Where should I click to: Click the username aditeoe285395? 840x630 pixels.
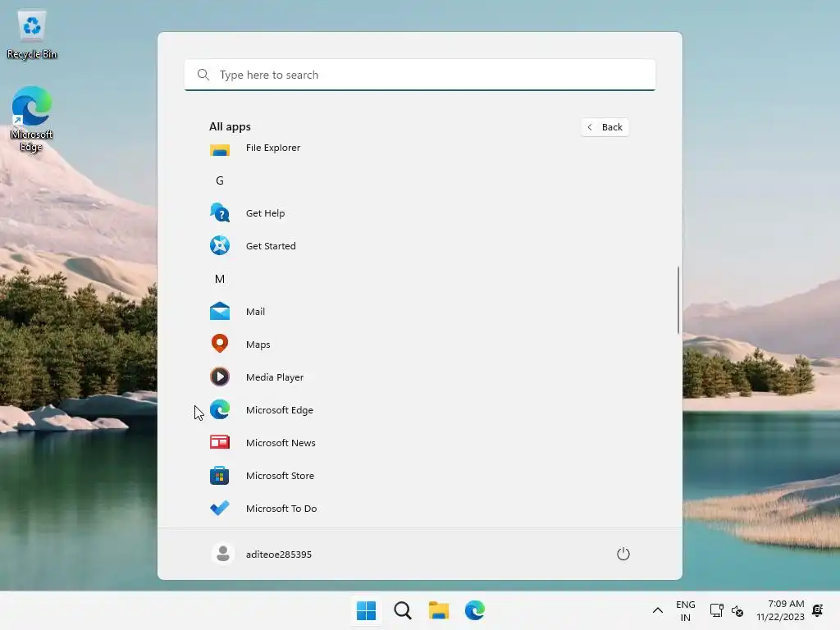pos(279,555)
